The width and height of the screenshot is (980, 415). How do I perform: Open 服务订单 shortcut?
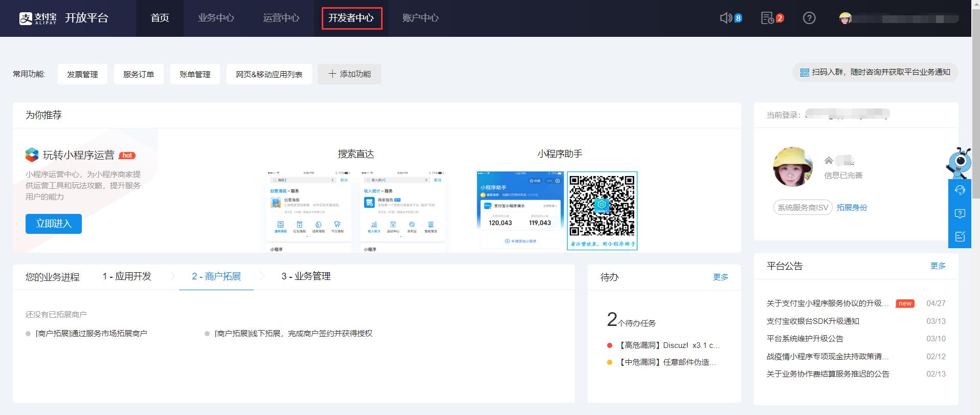click(x=139, y=74)
